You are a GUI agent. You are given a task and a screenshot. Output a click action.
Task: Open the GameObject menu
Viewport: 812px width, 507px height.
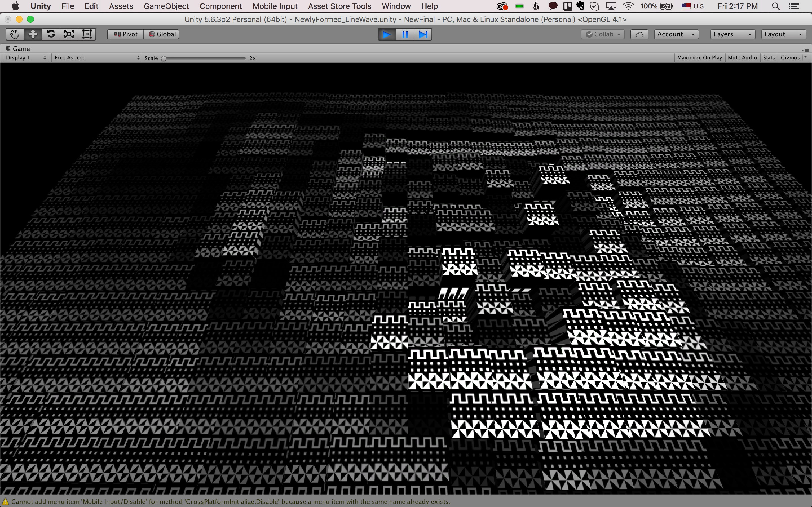tap(166, 6)
